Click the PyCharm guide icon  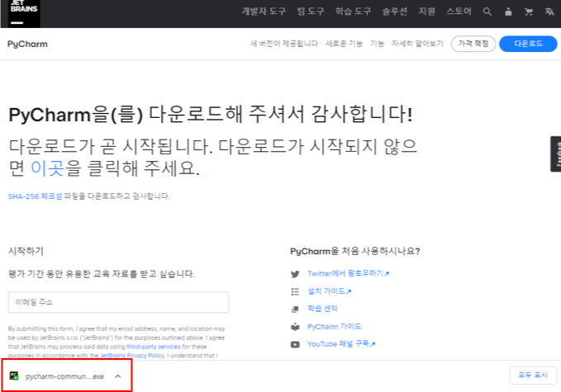[x=295, y=327]
